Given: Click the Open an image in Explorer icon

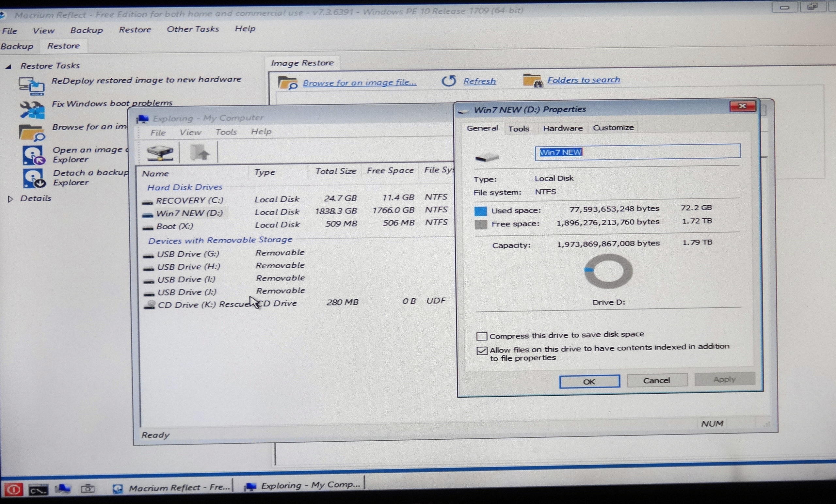Looking at the screenshot, I should 34,155.
